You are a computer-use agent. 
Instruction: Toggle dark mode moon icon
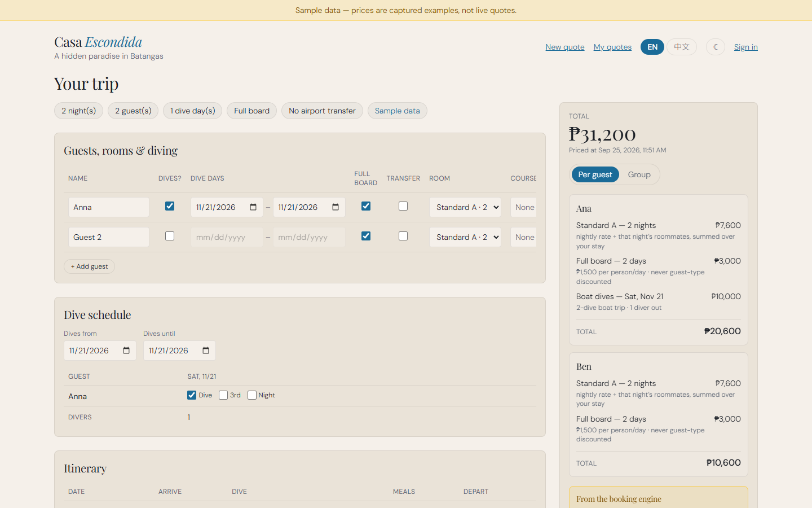(x=716, y=47)
